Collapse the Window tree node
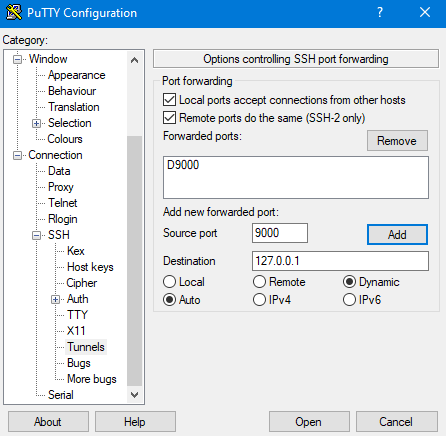Screen dimensions: 446x436 pos(17,59)
